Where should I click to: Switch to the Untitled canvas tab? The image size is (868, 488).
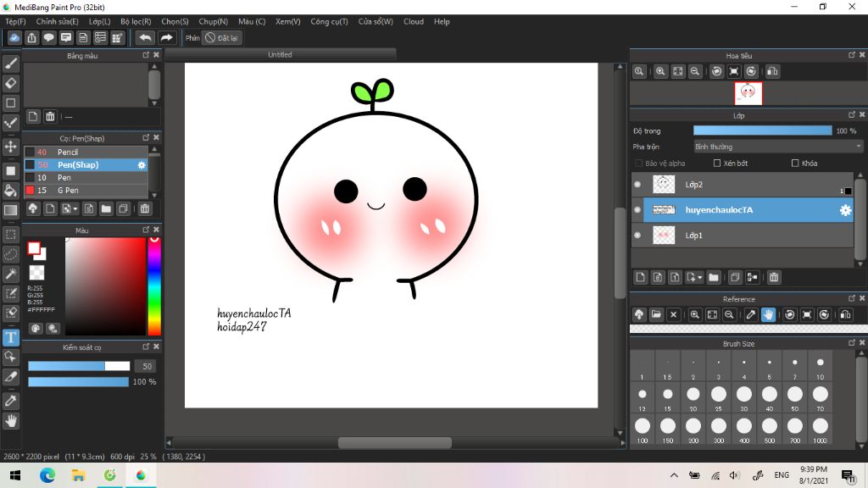coord(280,54)
